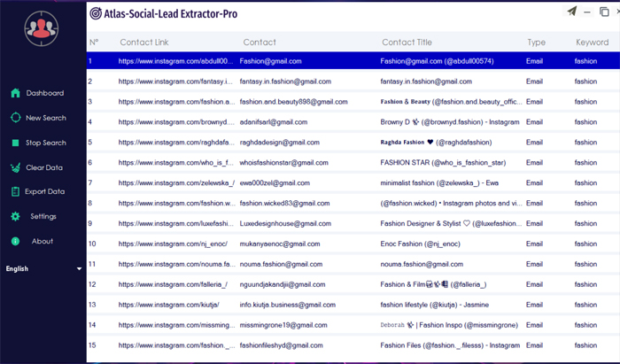This screenshot has width=620, height=364.
Task: Click the instagram.com/raghdafa link
Action: pyautogui.click(x=176, y=143)
